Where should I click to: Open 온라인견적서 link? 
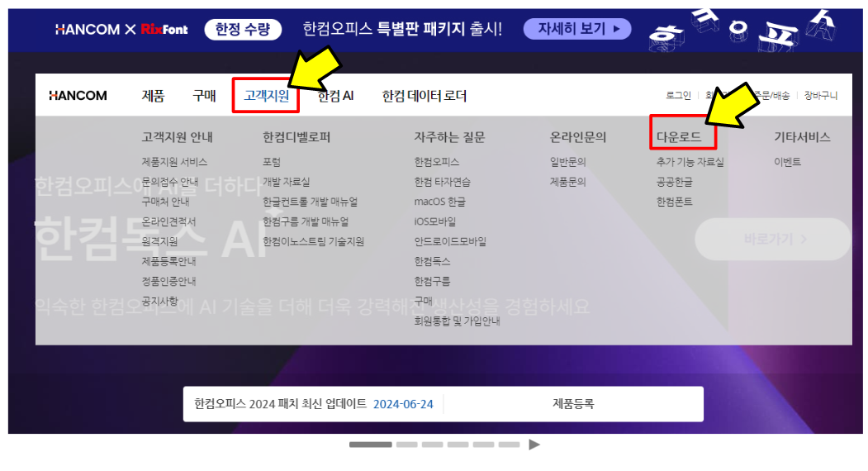pyautogui.click(x=168, y=221)
